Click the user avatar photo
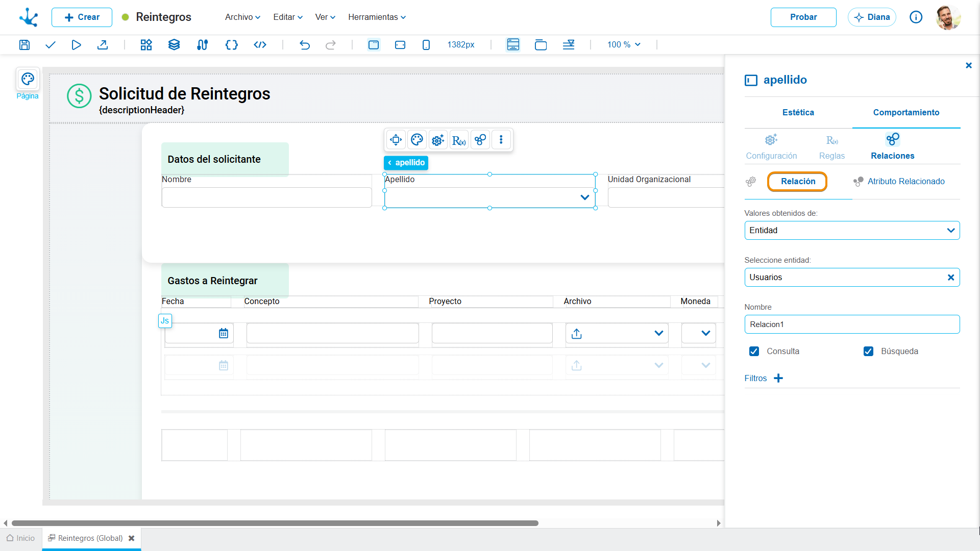980x551 pixels. click(948, 17)
